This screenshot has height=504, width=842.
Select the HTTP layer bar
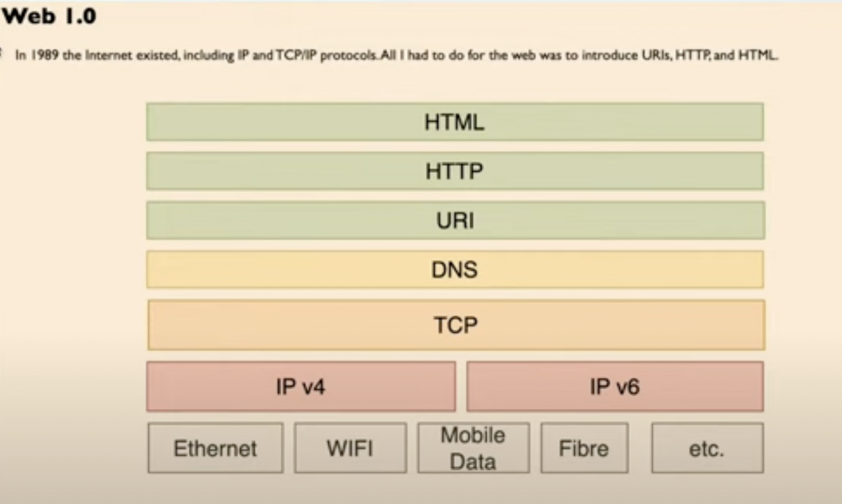tap(455, 171)
